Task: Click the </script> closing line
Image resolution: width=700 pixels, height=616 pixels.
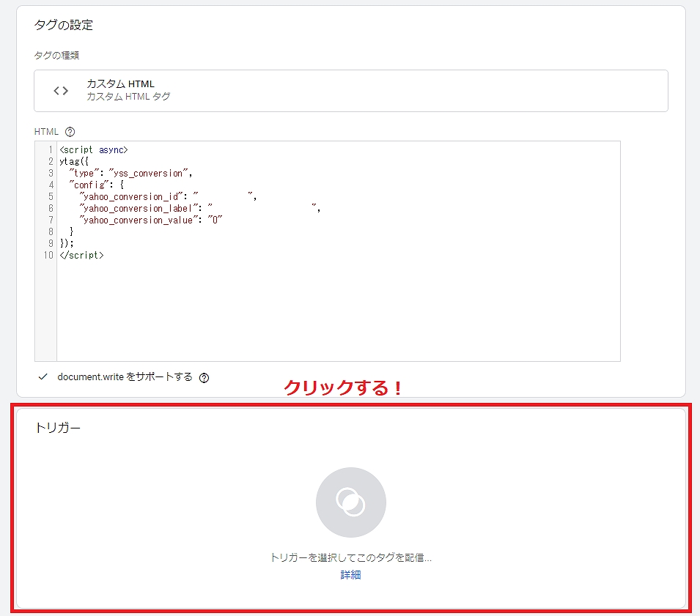Action: (81, 255)
